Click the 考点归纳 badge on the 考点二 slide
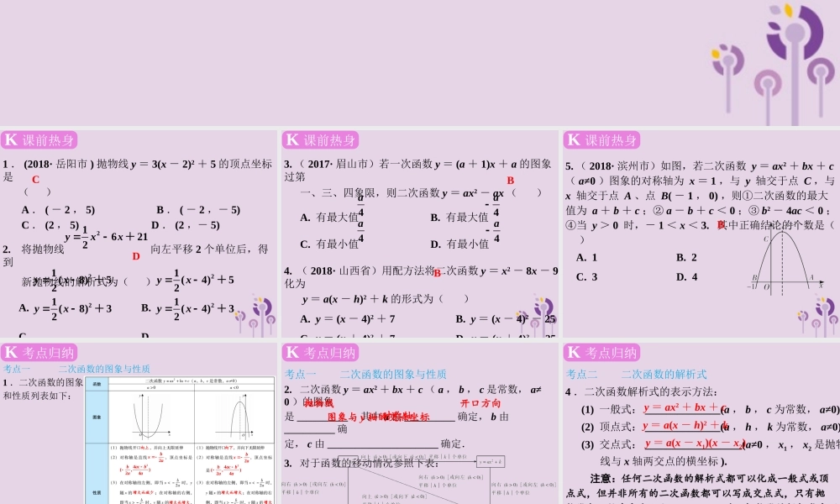 click(x=601, y=353)
